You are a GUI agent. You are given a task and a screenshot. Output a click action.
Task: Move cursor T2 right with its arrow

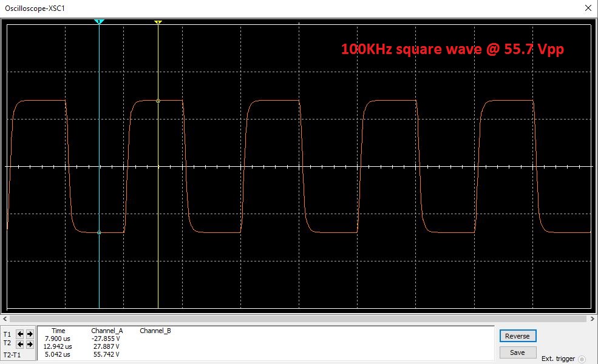point(30,344)
